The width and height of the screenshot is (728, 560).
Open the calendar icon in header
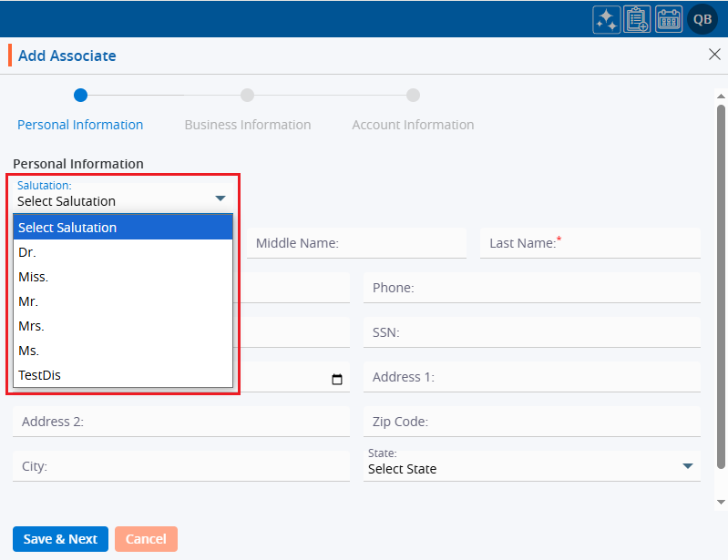pyautogui.click(x=669, y=19)
